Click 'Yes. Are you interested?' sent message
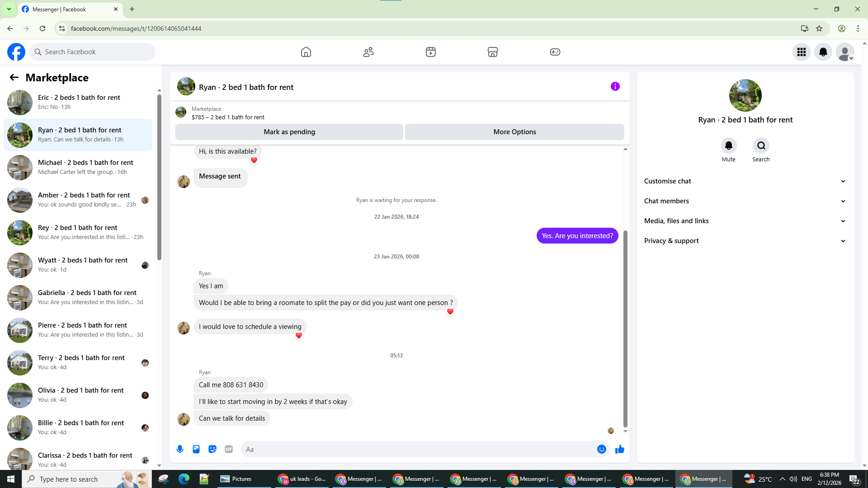The width and height of the screenshot is (868, 488). pos(577,236)
